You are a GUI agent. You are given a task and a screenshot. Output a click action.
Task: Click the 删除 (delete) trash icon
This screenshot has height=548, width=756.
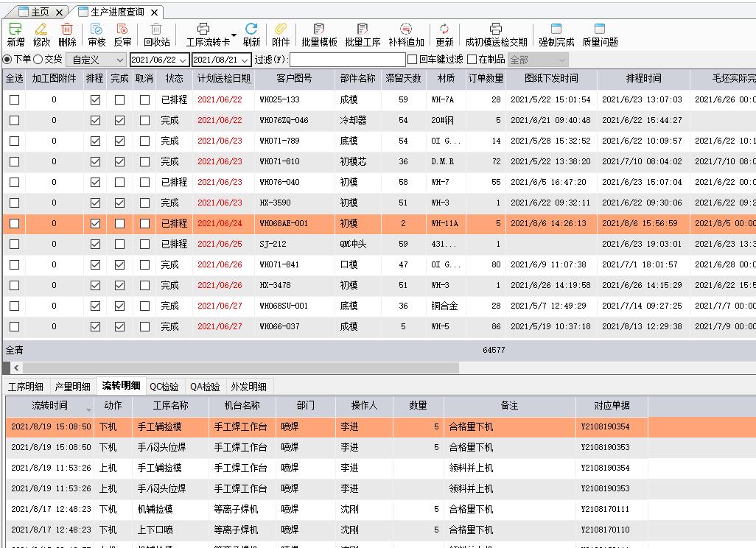click(67, 29)
